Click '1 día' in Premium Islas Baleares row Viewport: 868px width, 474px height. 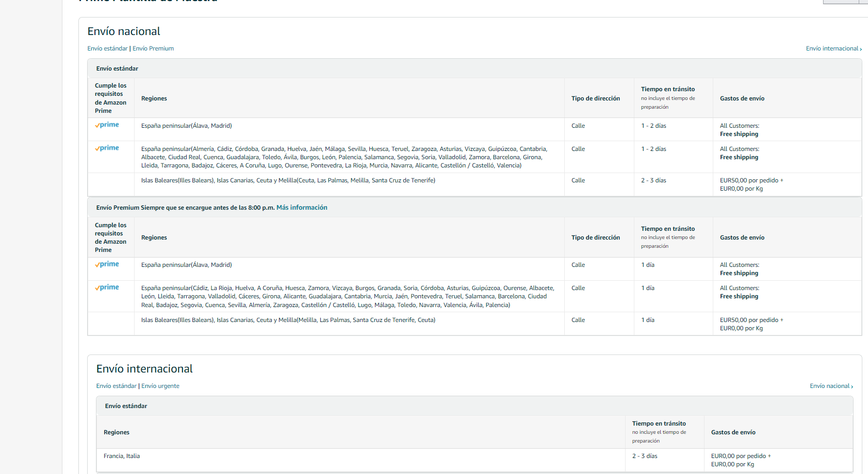[648, 320]
